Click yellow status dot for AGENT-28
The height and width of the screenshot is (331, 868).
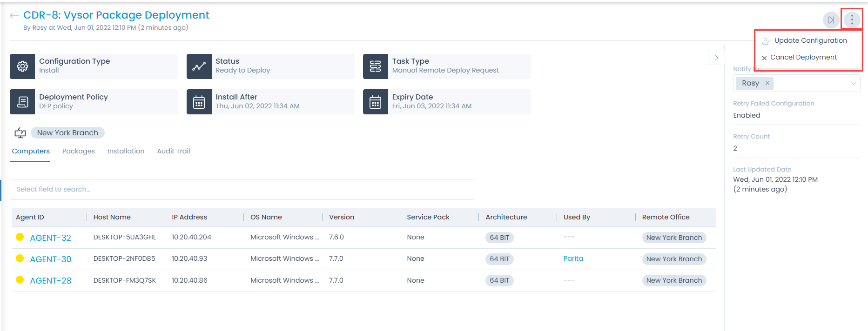(x=20, y=280)
